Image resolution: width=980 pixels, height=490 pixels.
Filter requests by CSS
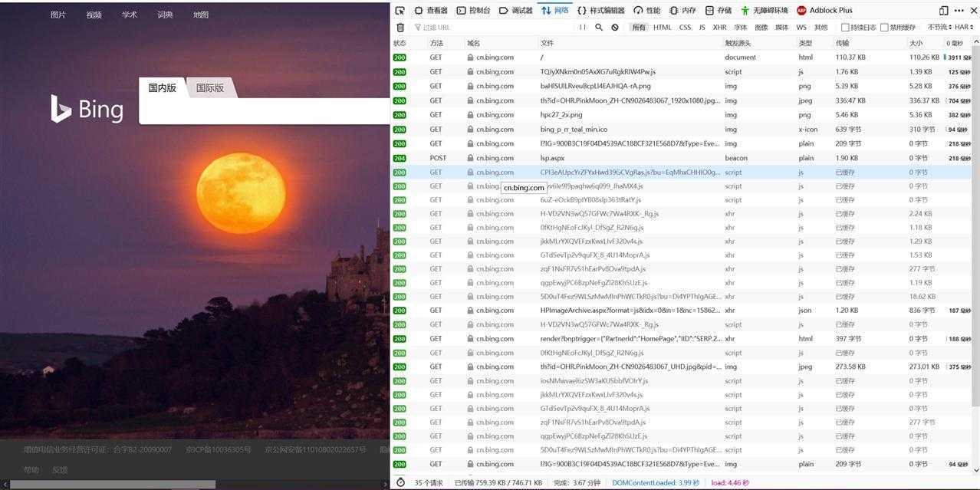(685, 27)
